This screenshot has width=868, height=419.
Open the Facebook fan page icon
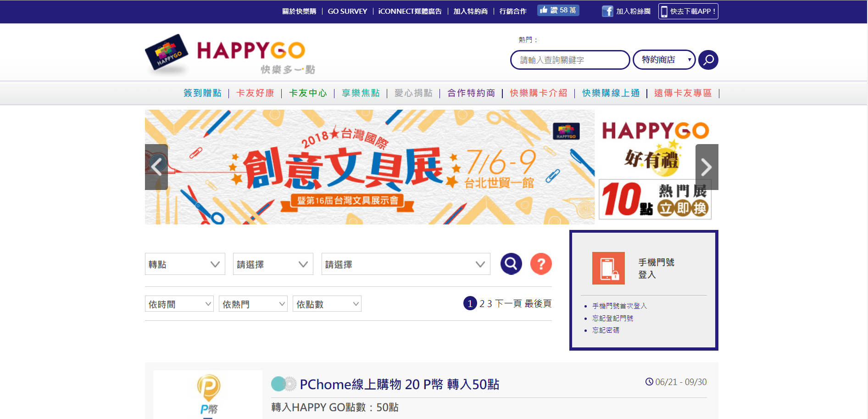tap(607, 11)
